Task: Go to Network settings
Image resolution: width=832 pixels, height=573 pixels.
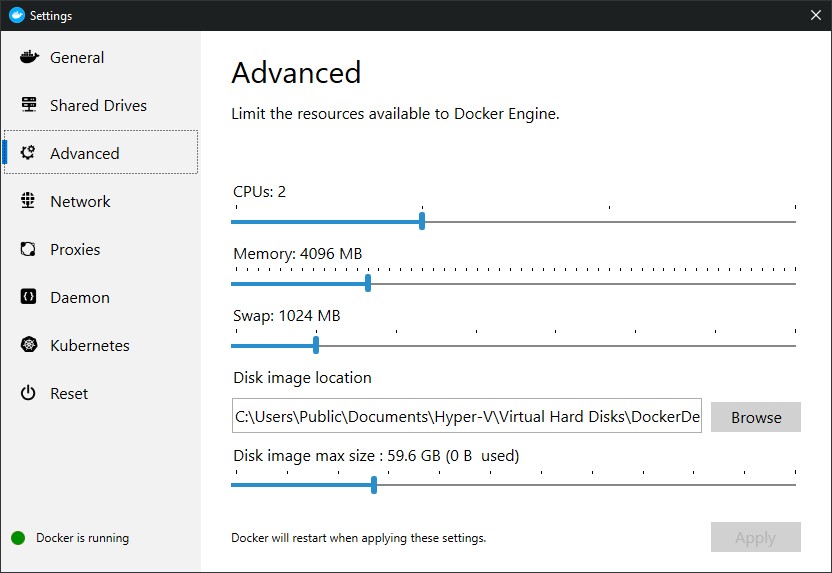Action: [101, 201]
